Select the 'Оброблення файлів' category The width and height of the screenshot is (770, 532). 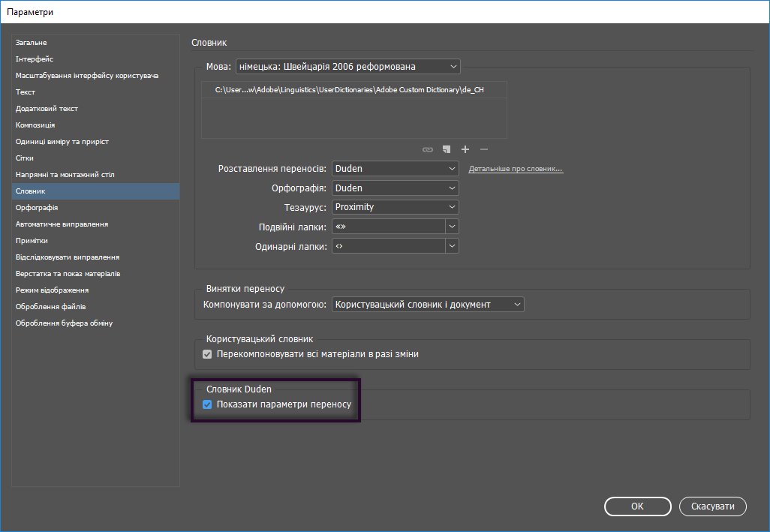click(x=96, y=307)
